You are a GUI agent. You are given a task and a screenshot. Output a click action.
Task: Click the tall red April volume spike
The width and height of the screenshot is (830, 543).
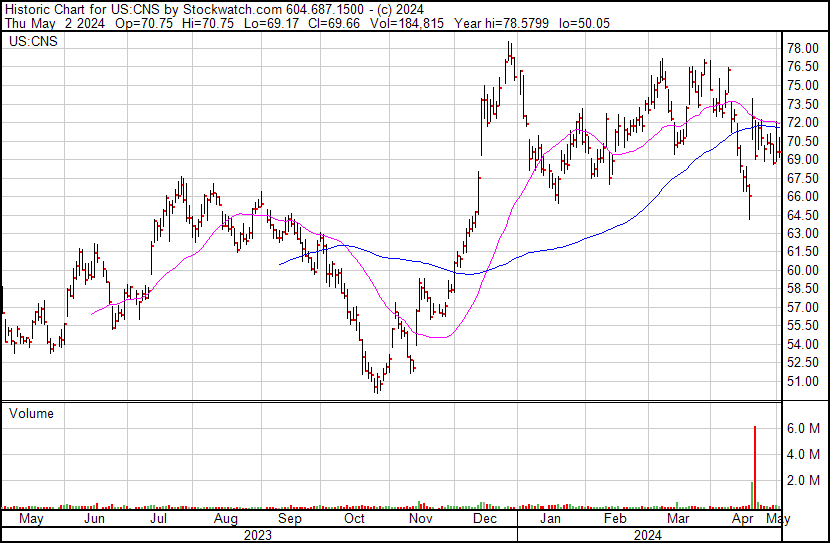(754, 466)
